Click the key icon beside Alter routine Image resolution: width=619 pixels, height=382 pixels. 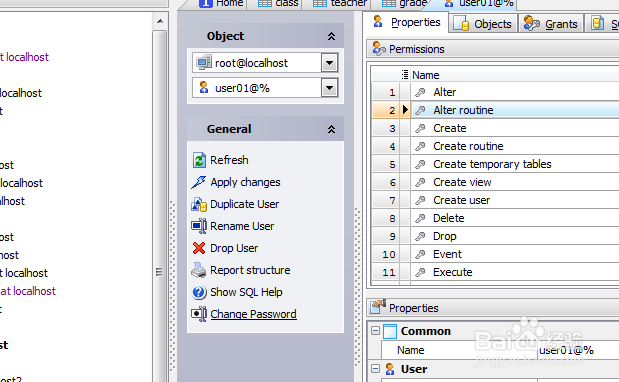coord(420,110)
